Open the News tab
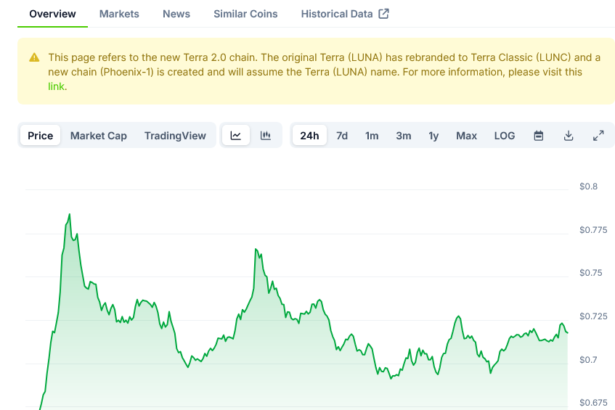The width and height of the screenshot is (615, 410). click(x=176, y=14)
